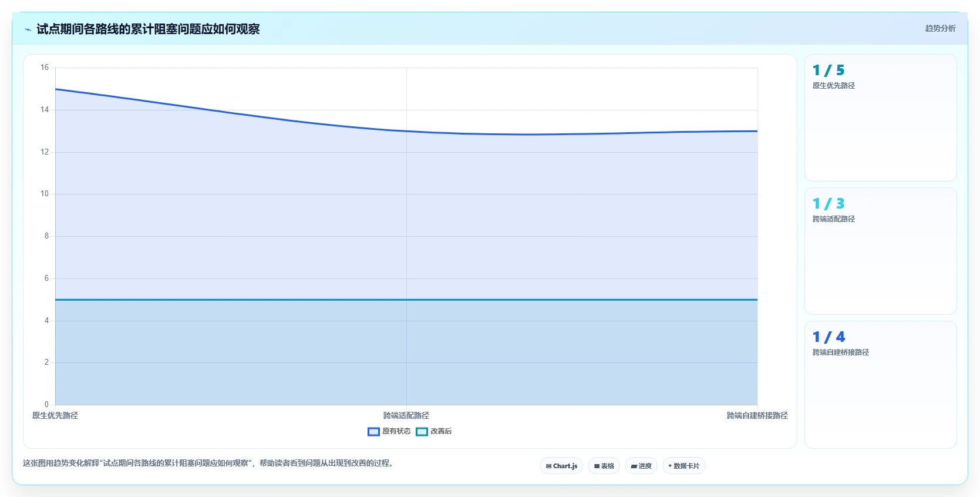Click the 跨端适配路径 x-axis label
Viewport: 980px width, 497px height.
coord(406,415)
